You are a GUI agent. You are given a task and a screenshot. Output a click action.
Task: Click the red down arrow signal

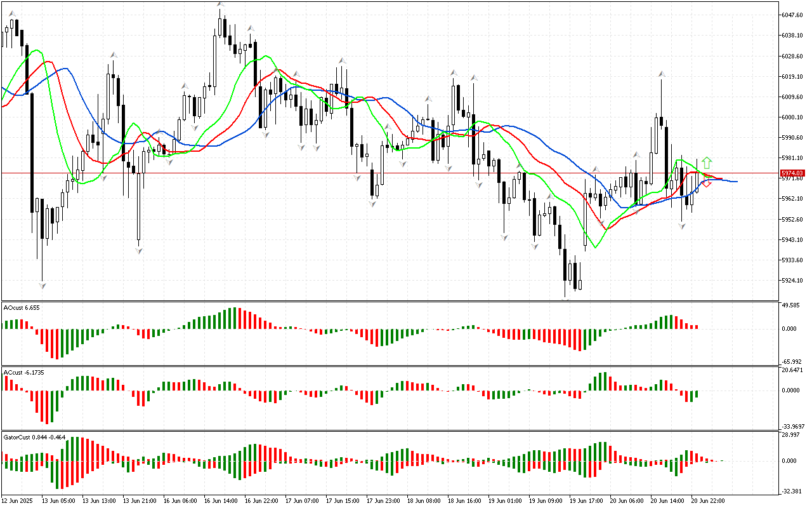(x=706, y=183)
